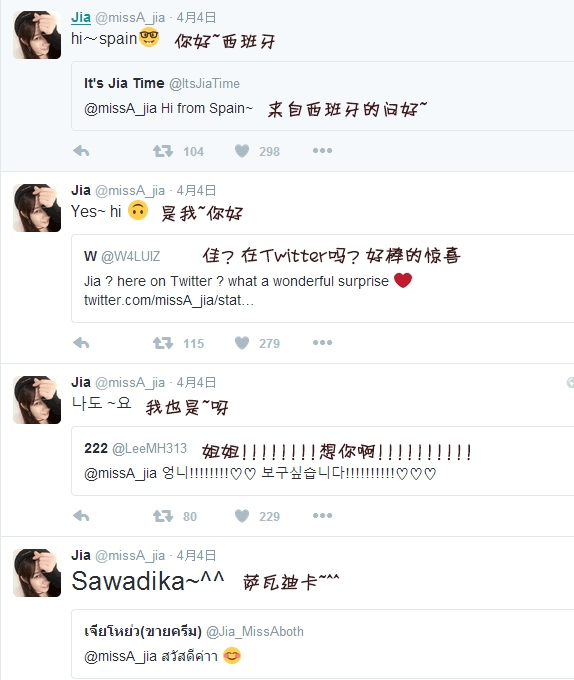The height and width of the screenshot is (680, 574).
Task: Reply to the 'hi~spain' tweet
Action: [x=81, y=151]
